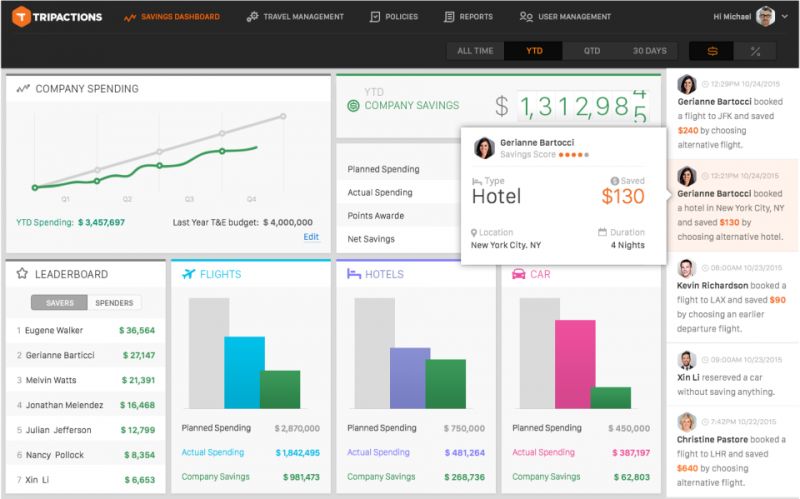
Task: Toggle leaderboard to Spenders
Action: pos(114,303)
